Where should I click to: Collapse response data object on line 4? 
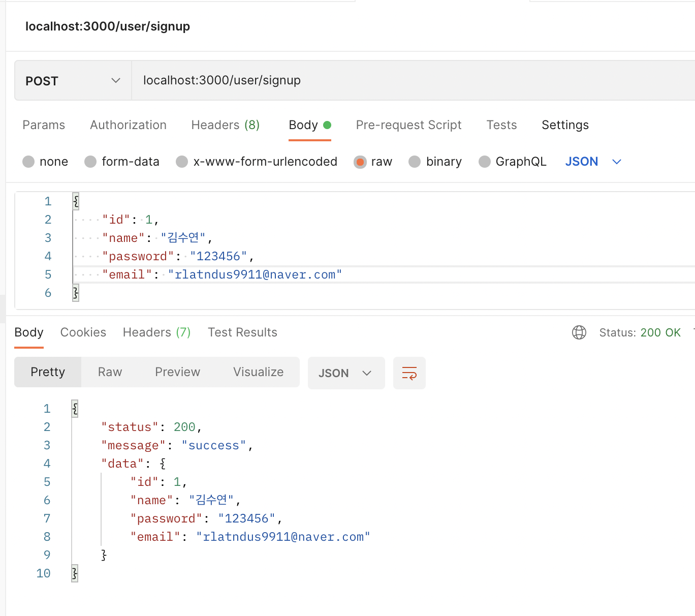[163, 464]
